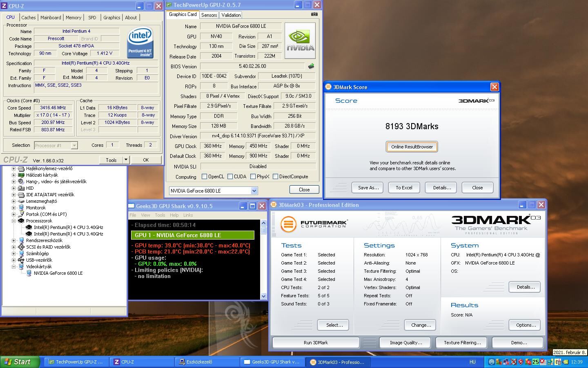Click the NVIDIA tray icon in system tray

pyautogui.click(x=566, y=362)
